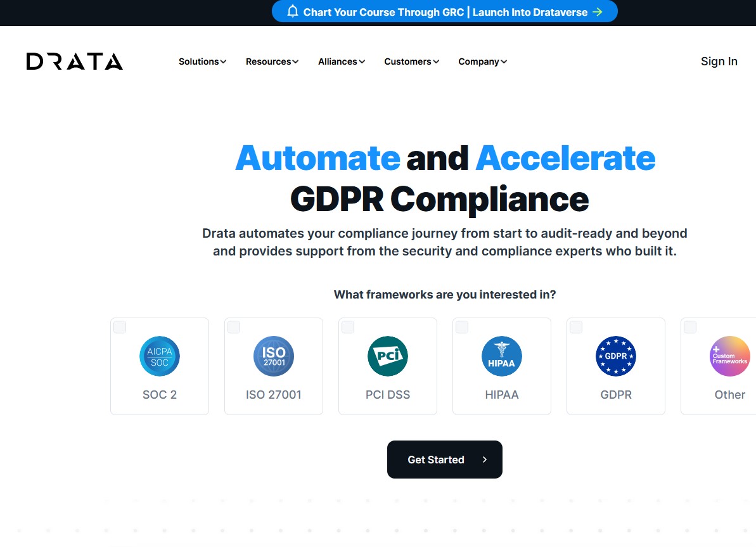The width and height of the screenshot is (756, 547).
Task: Click the PCI badge icon
Action: [x=388, y=356]
